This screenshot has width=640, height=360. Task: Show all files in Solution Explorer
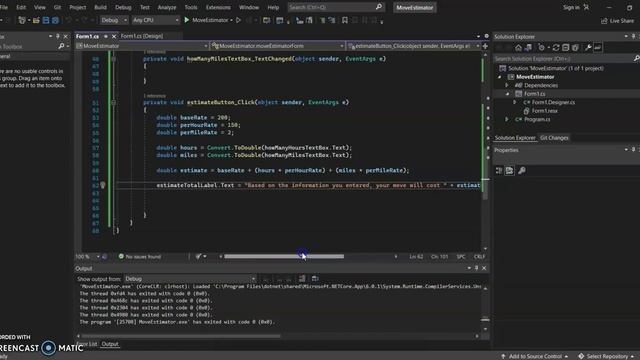pyautogui.click(x=576, y=48)
